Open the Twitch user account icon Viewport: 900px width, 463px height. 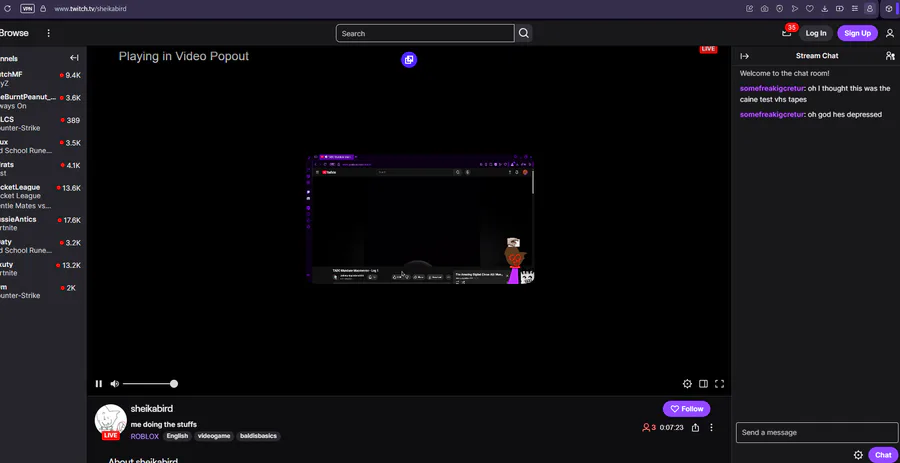(890, 33)
